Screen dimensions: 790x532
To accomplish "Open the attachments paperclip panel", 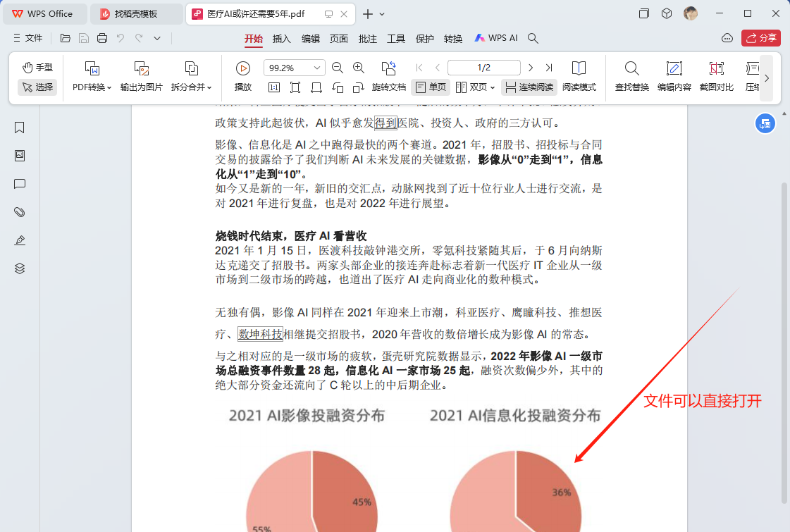I will 20,212.
